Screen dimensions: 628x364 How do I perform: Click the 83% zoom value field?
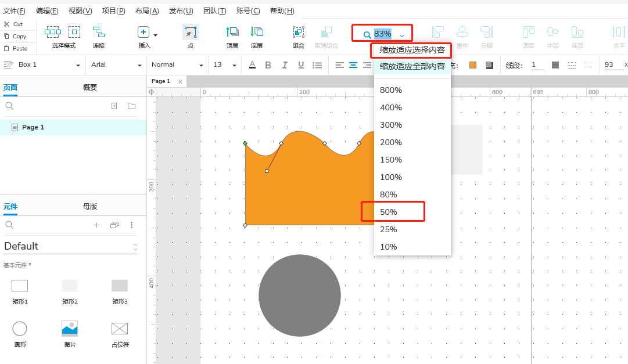tap(382, 34)
